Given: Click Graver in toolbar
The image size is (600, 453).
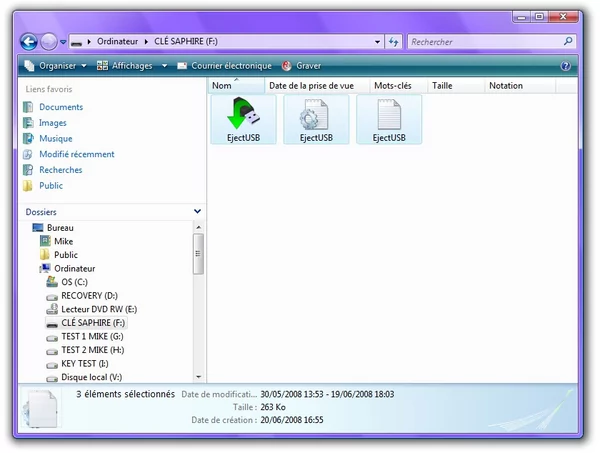Looking at the screenshot, I should pyautogui.click(x=302, y=66).
